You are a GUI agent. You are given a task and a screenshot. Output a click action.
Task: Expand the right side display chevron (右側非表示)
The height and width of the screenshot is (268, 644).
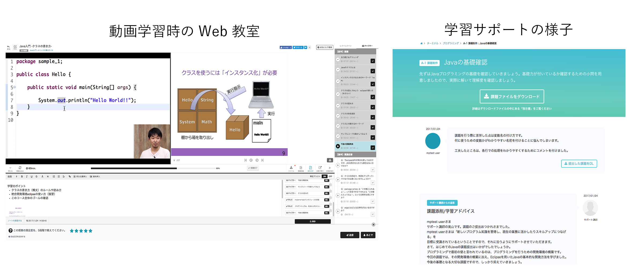pos(330,169)
